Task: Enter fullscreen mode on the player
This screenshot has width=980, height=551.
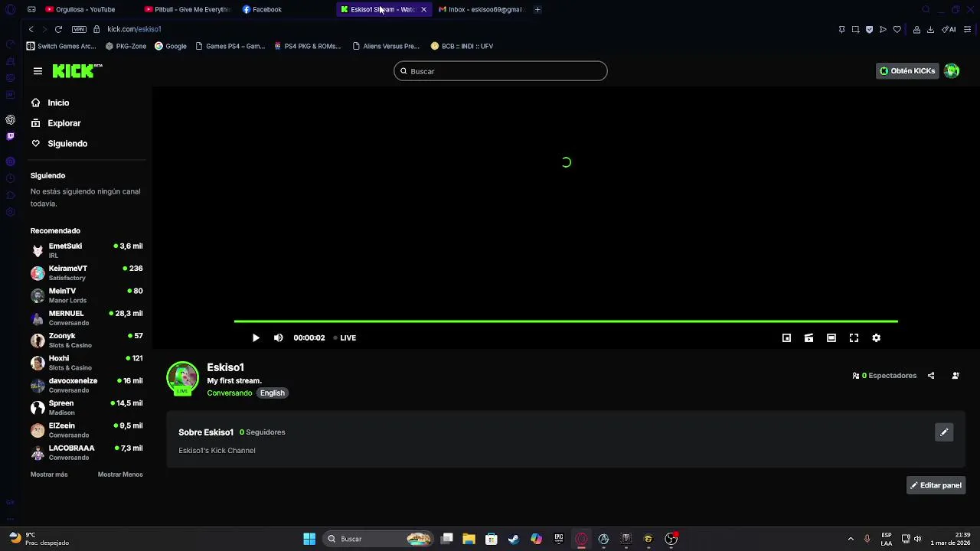Action: tap(854, 337)
